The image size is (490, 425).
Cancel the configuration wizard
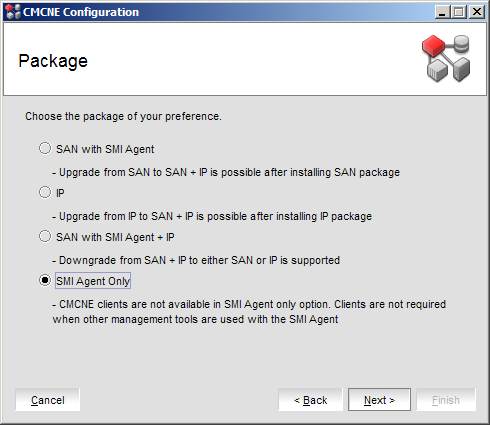tap(48, 400)
